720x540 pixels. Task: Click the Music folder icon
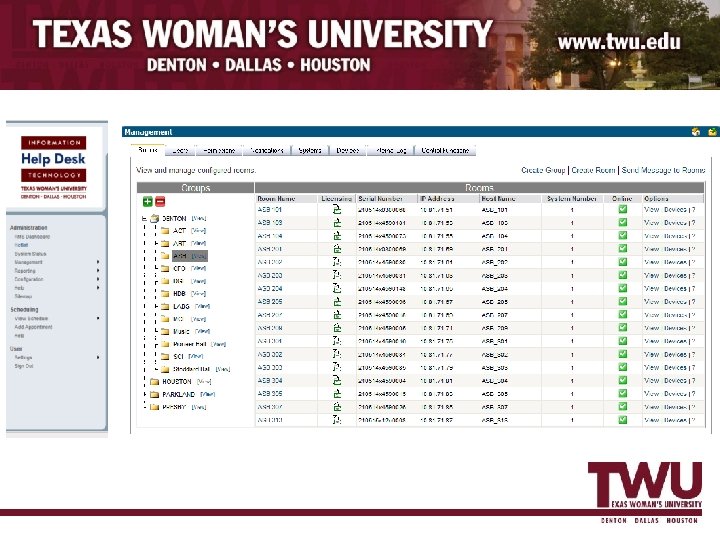(x=165, y=332)
